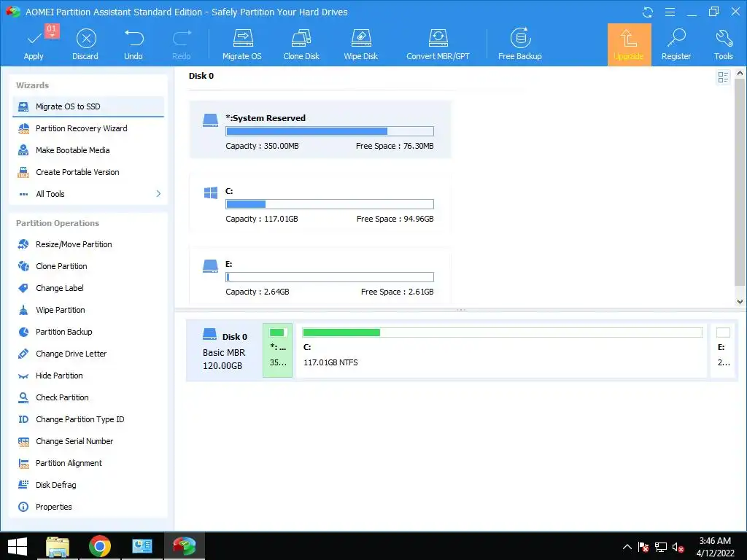This screenshot has height=560, width=747.
Task: Click the partition list scroll up arrow
Action: click(x=740, y=74)
